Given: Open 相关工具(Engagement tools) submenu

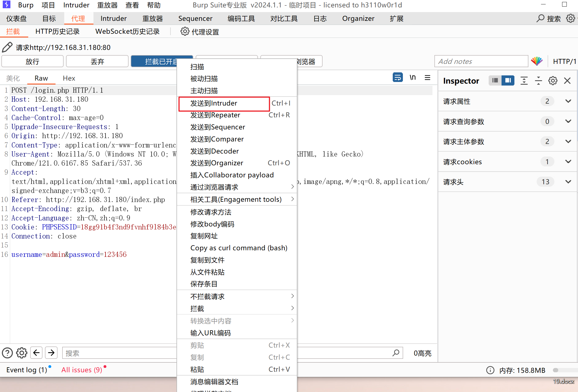Looking at the screenshot, I should click(x=237, y=199).
